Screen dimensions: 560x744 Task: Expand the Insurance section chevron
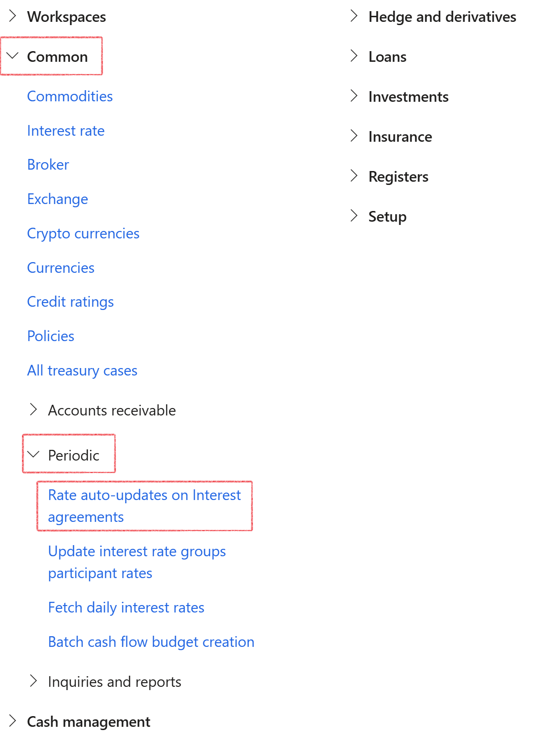tap(354, 136)
